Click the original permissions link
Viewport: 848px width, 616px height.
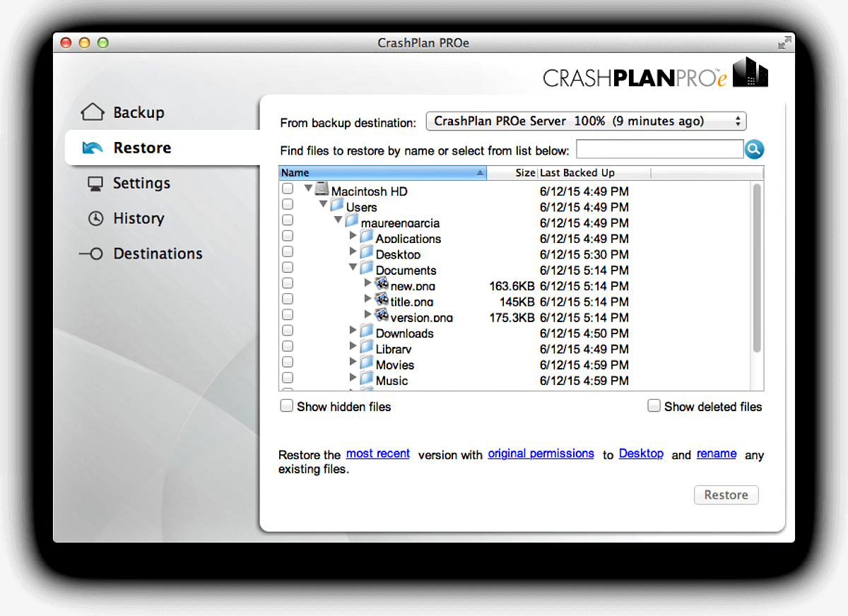tap(541, 454)
